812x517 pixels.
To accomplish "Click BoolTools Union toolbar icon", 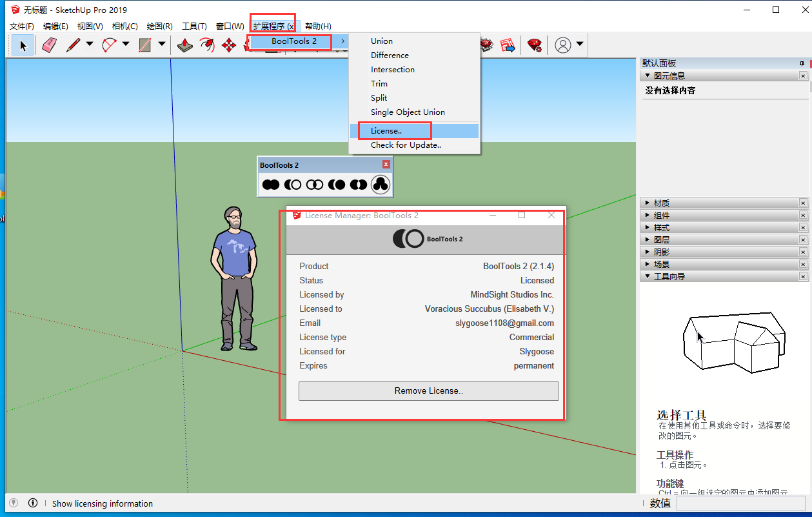I will pyautogui.click(x=271, y=185).
